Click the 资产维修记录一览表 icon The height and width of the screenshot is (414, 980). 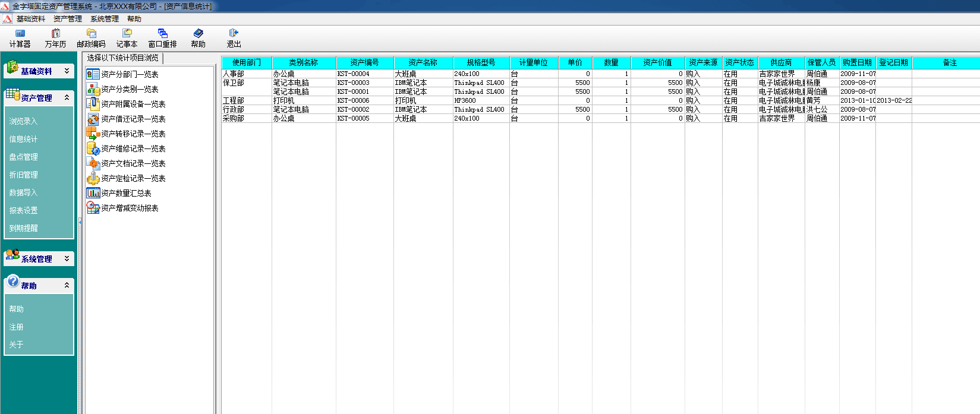[x=93, y=148]
